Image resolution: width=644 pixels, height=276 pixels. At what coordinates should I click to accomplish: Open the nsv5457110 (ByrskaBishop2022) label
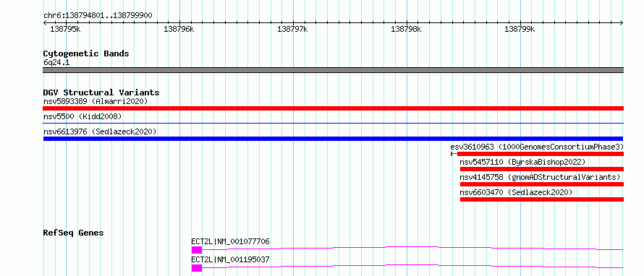pyautogui.click(x=522, y=162)
